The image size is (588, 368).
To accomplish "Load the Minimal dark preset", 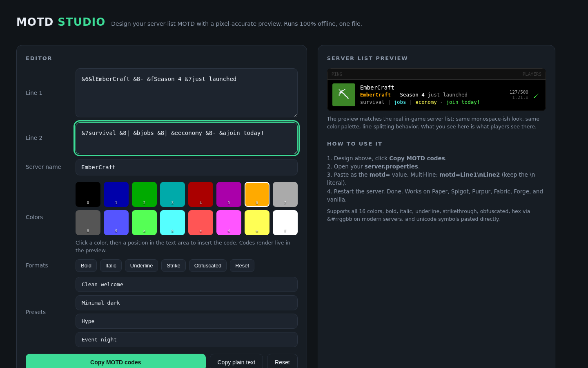I will (187, 303).
